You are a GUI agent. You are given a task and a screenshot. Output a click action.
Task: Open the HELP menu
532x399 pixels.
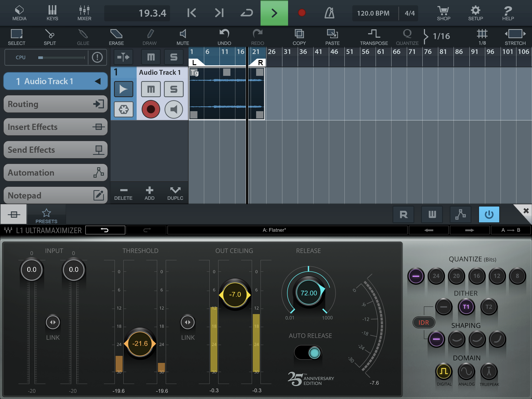[508, 13]
